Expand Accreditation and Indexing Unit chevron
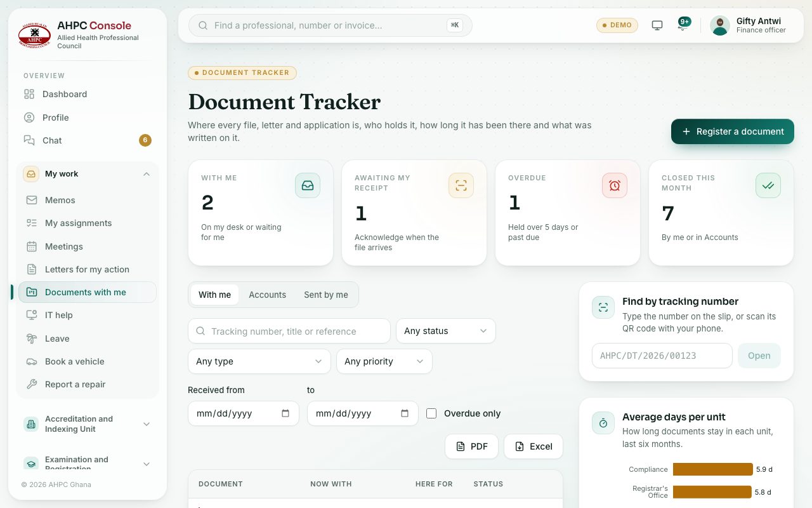The height and width of the screenshot is (508, 812). (147, 424)
